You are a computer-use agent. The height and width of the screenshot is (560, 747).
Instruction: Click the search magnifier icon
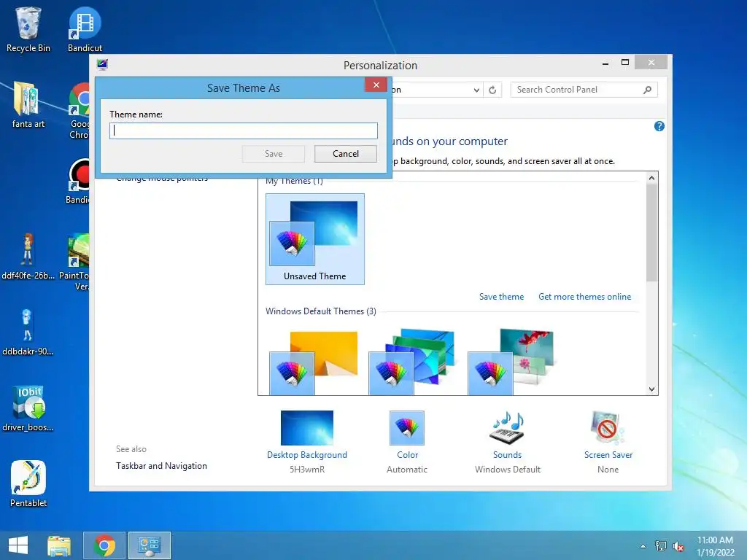click(647, 90)
